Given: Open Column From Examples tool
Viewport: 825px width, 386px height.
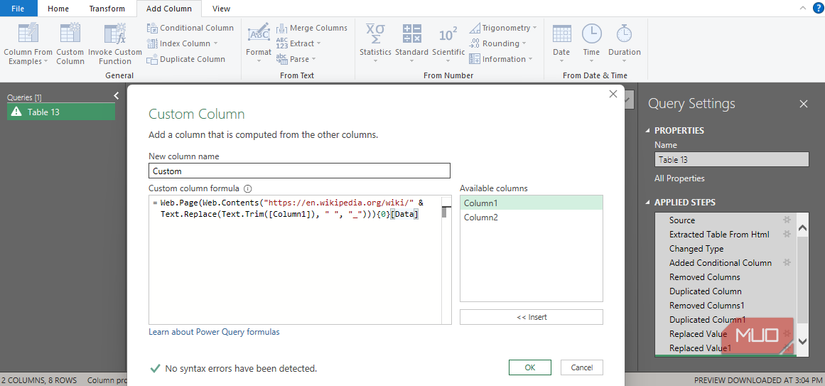Looking at the screenshot, I should click(x=28, y=44).
